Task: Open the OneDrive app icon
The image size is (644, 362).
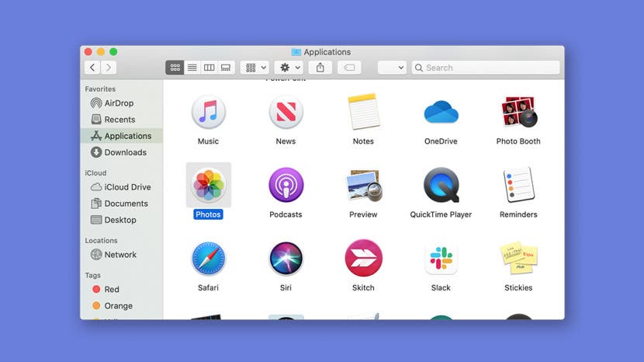Action: [x=441, y=112]
